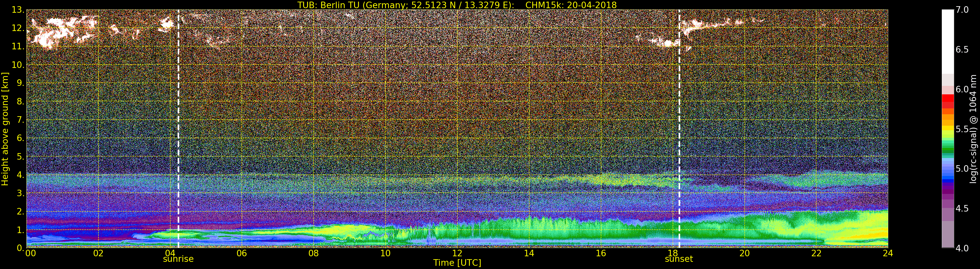Click the white top segment of the colorbar
The width and height of the screenshot is (980, 269).
948,42
